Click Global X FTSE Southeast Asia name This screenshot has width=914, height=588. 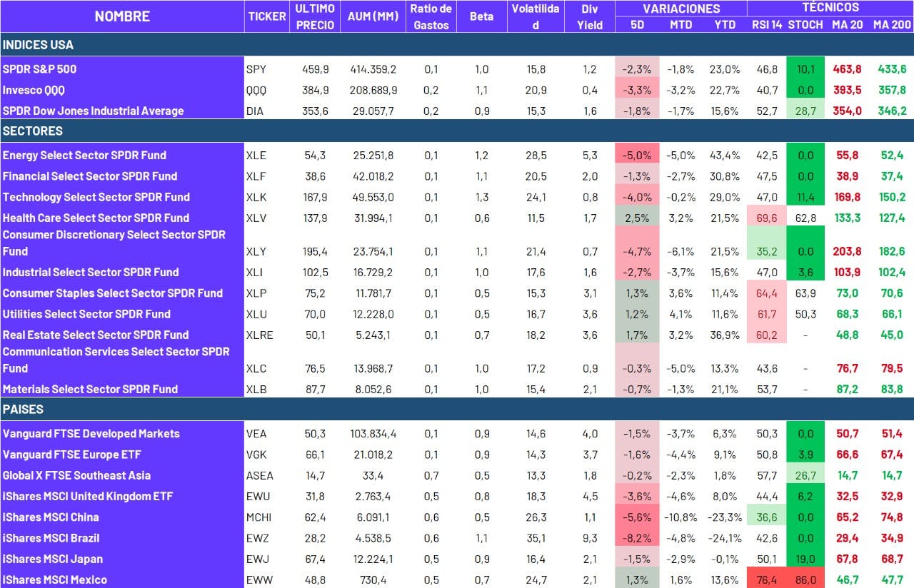[76, 475]
